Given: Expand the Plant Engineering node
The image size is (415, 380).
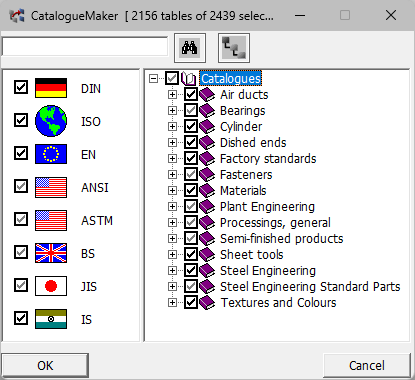Looking at the screenshot, I should point(172,207).
